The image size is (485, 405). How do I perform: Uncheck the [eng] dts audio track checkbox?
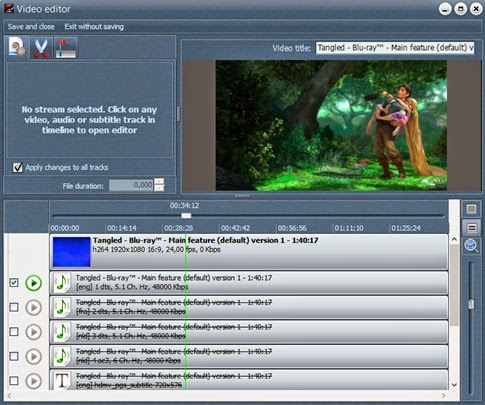[x=14, y=283]
